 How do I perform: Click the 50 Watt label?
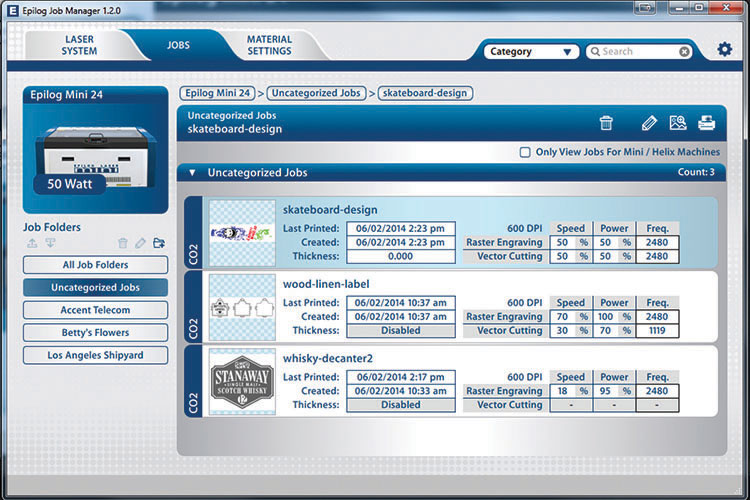coord(69,184)
